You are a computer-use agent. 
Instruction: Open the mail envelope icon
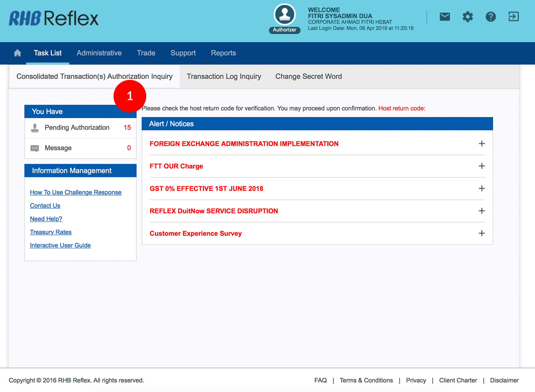tap(445, 17)
